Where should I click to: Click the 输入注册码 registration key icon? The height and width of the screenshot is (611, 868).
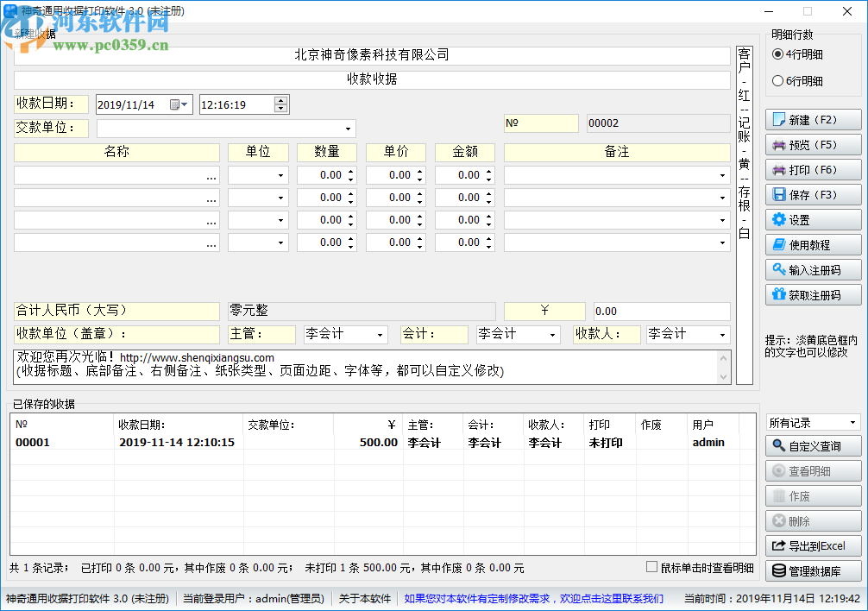pyautogui.click(x=812, y=269)
